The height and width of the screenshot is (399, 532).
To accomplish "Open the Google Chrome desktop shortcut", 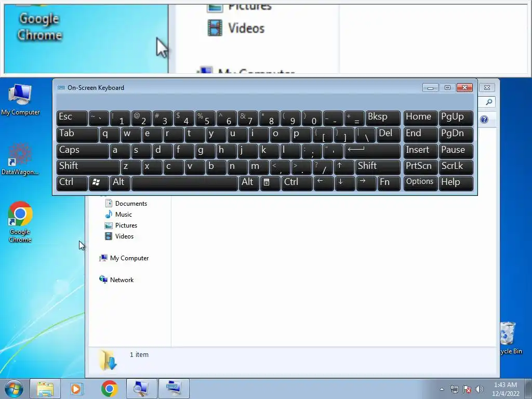I will (20, 222).
